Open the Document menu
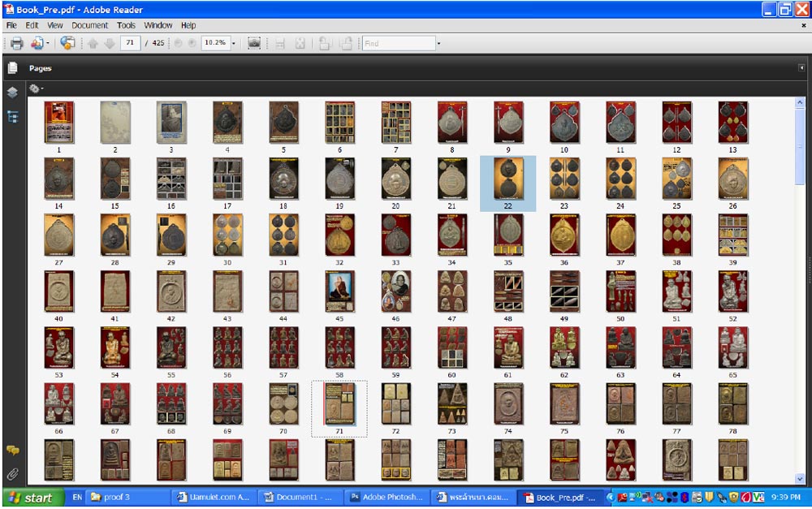The width and height of the screenshot is (812, 509). point(89,25)
